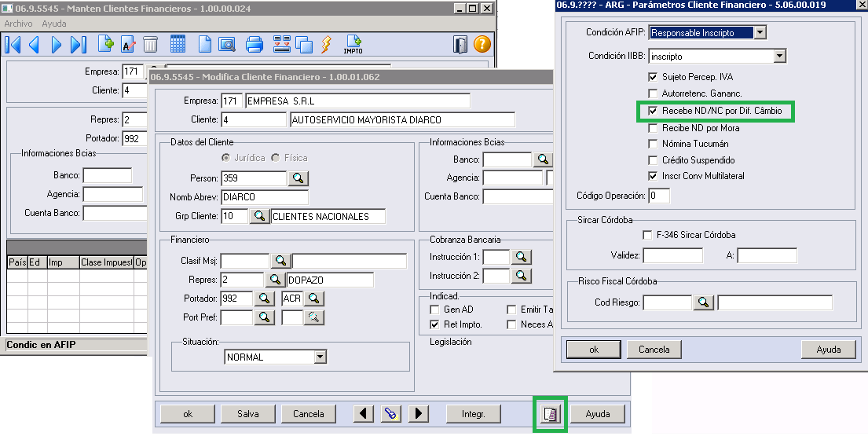868x436 pixels.
Task: Click the flashlight search icon in Modifica window
Action: (391, 413)
